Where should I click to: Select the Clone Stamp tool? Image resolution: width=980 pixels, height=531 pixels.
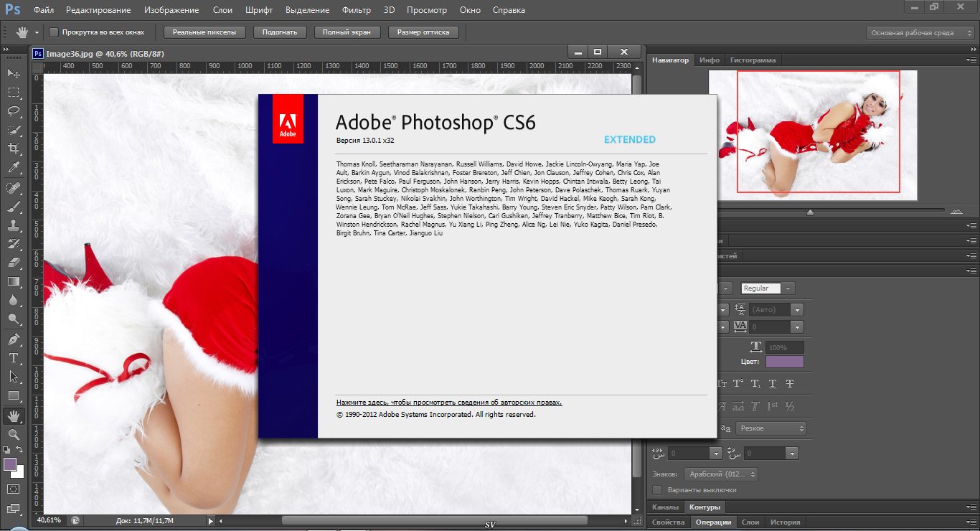pos(14,225)
